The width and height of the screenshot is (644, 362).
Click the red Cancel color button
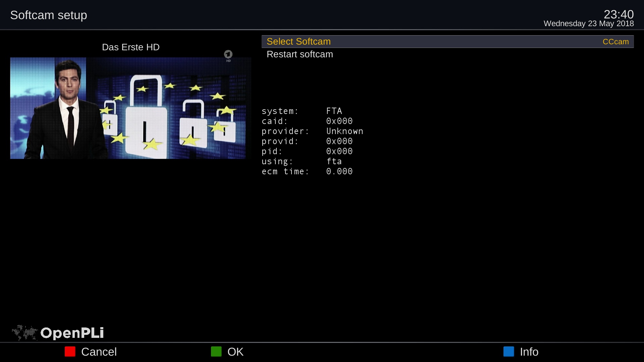pyautogui.click(x=70, y=352)
